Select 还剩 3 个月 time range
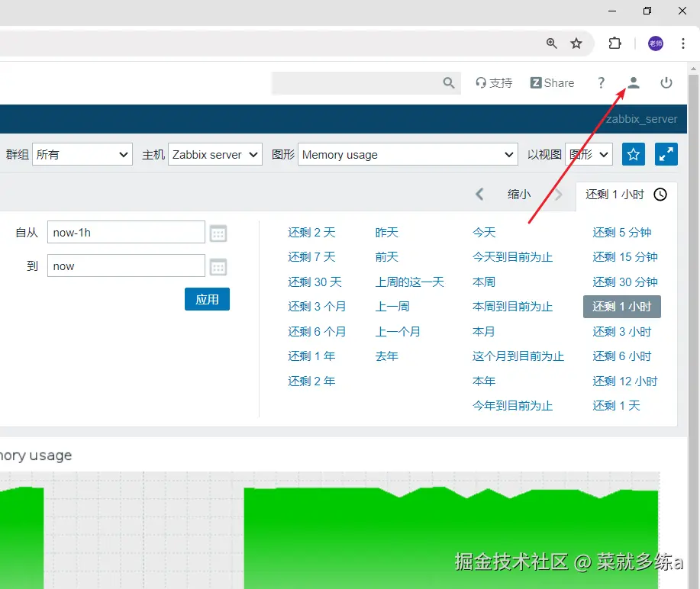700x589 pixels. (x=317, y=307)
